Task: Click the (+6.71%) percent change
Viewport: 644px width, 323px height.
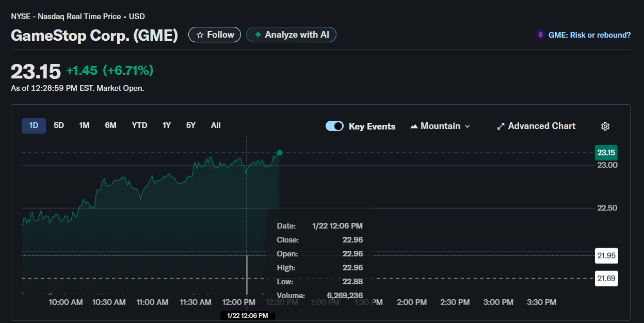Action: pyautogui.click(x=128, y=70)
